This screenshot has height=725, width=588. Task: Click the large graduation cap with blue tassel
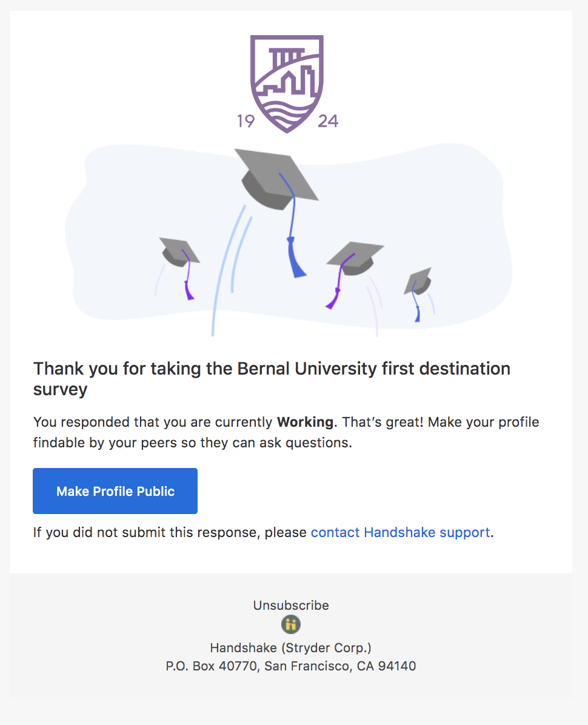point(276,179)
